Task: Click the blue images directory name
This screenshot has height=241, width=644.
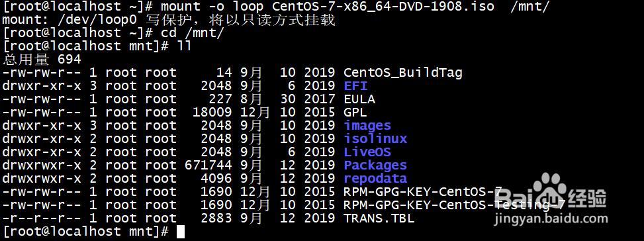Action: (367, 126)
